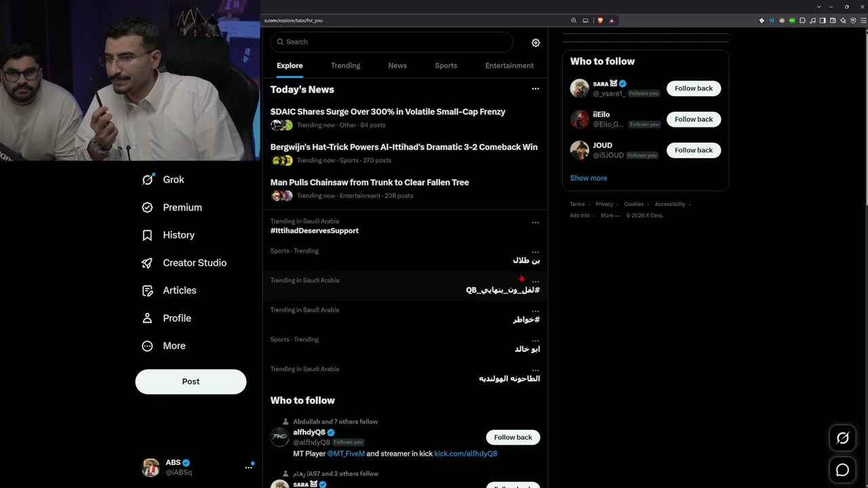868x488 pixels.
Task: Open the sidebar More circle icon
Action: pos(147,346)
